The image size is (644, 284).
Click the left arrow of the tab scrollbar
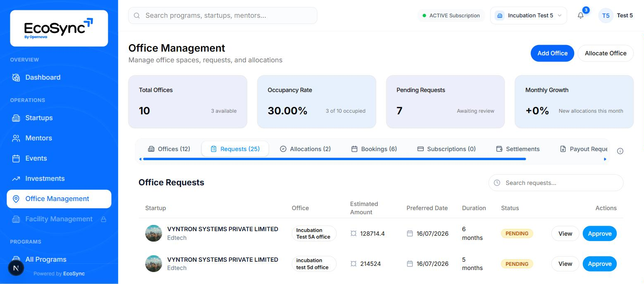[x=141, y=159]
